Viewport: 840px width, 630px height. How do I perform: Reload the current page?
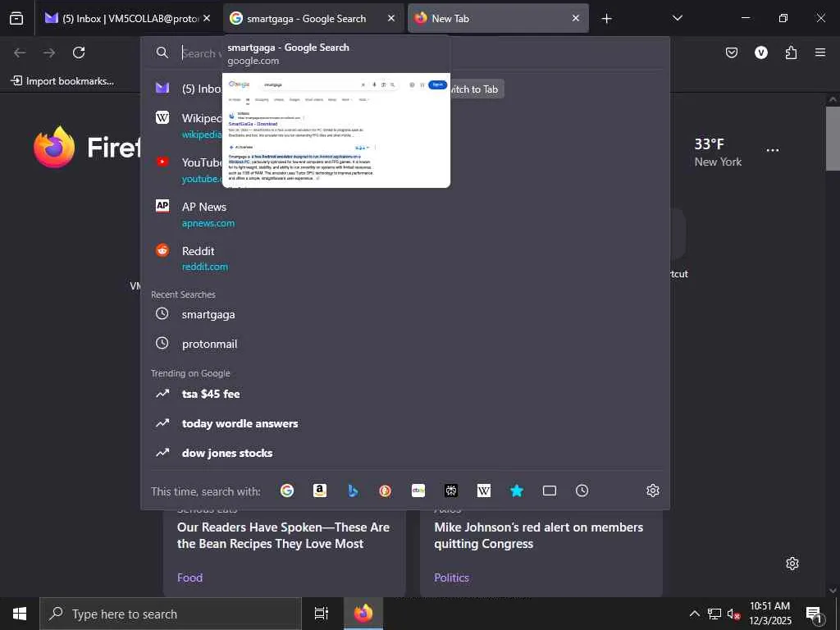[79, 52]
